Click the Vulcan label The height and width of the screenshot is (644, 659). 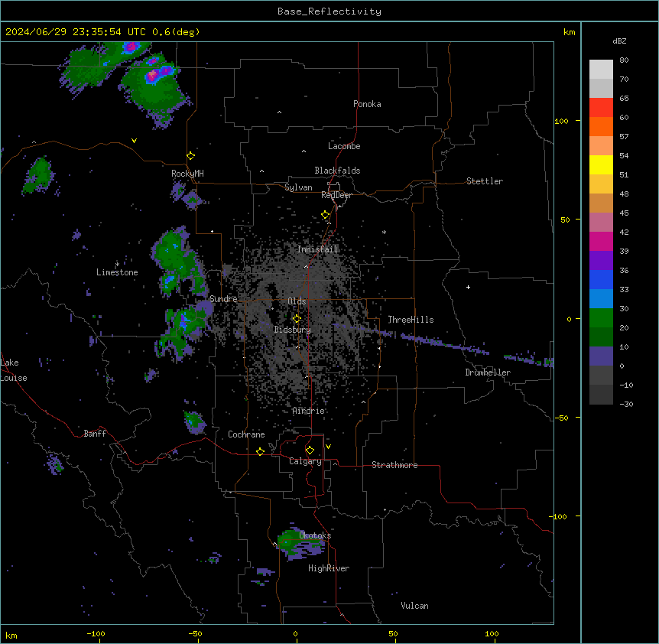click(x=415, y=606)
